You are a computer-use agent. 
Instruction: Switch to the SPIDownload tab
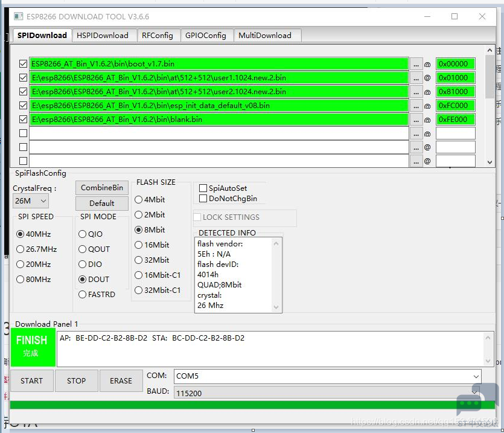pos(42,36)
